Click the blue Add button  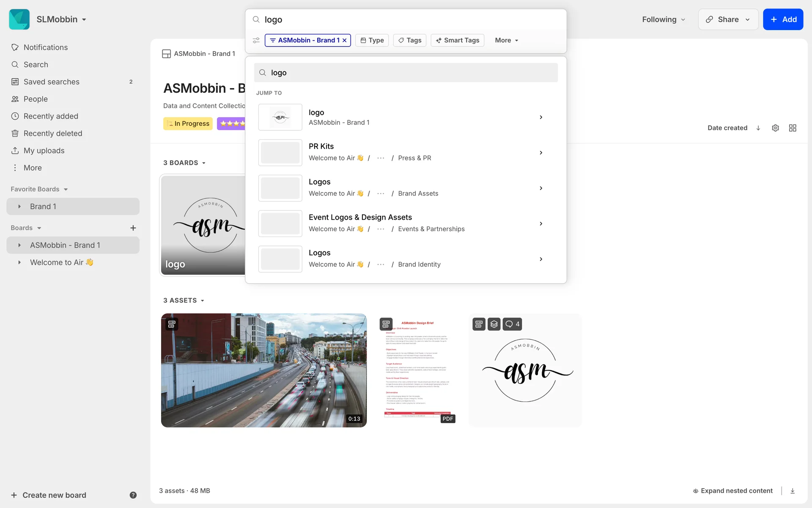coord(783,19)
